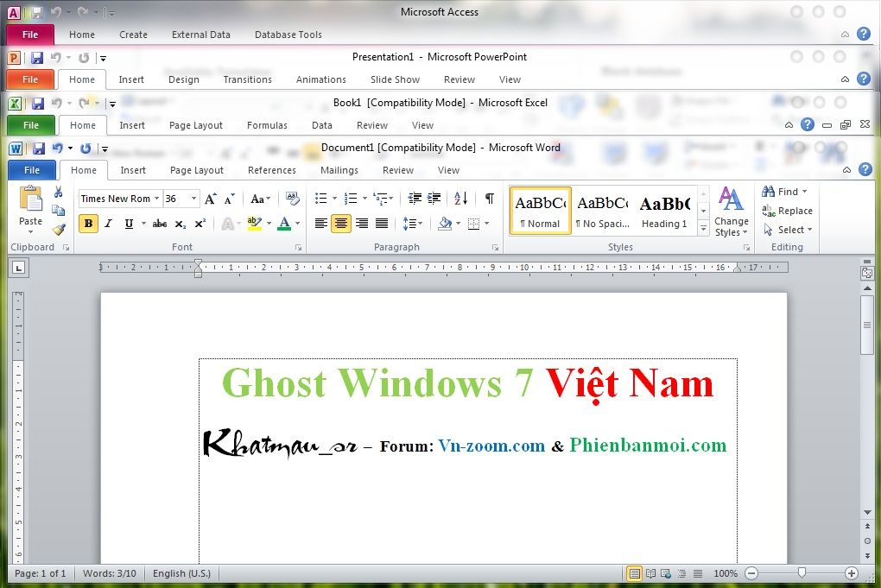Click the Save icon in the Excel window
The width and height of the screenshot is (881, 588).
coord(38,104)
